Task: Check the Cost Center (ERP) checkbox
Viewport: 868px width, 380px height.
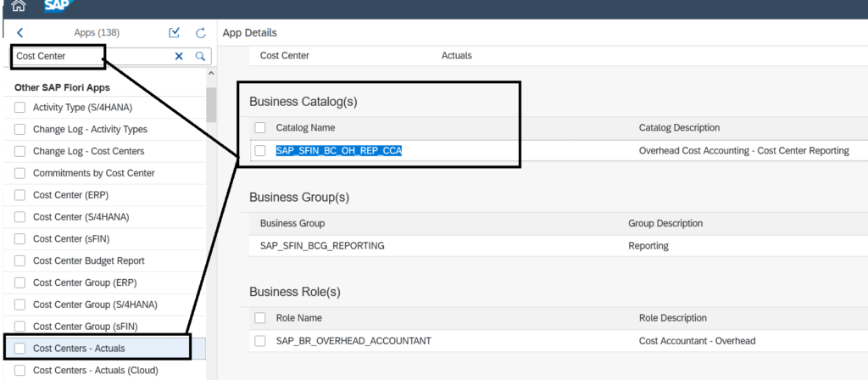Action: [x=20, y=195]
